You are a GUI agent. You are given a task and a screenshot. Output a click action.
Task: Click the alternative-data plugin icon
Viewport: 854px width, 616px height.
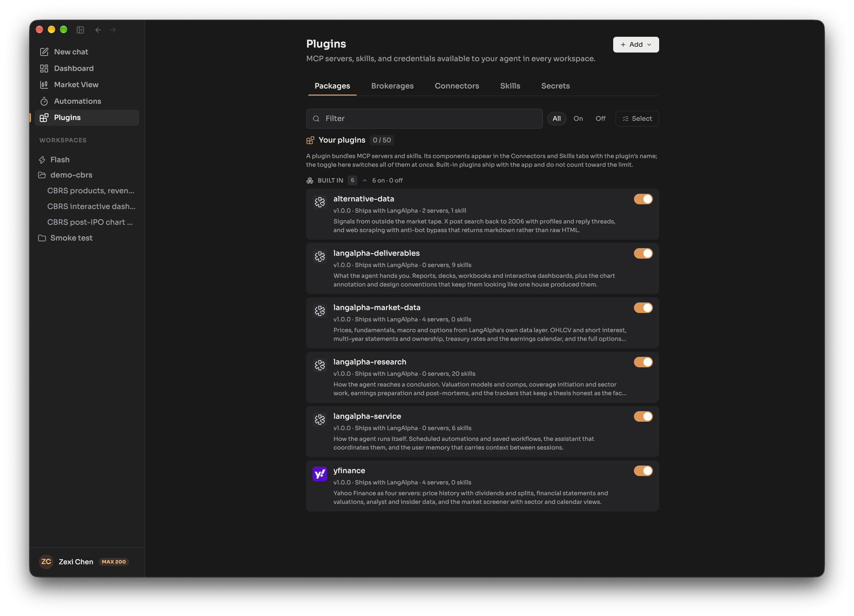point(320,202)
